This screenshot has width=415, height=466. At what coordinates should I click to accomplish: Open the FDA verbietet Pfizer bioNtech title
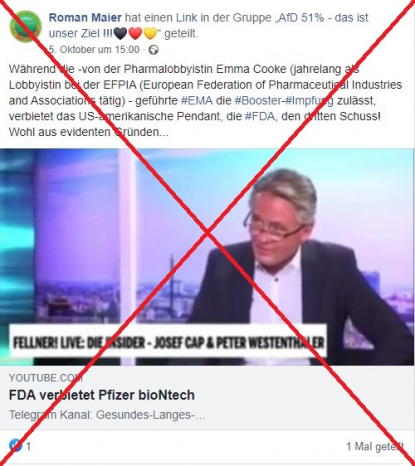pos(102,395)
